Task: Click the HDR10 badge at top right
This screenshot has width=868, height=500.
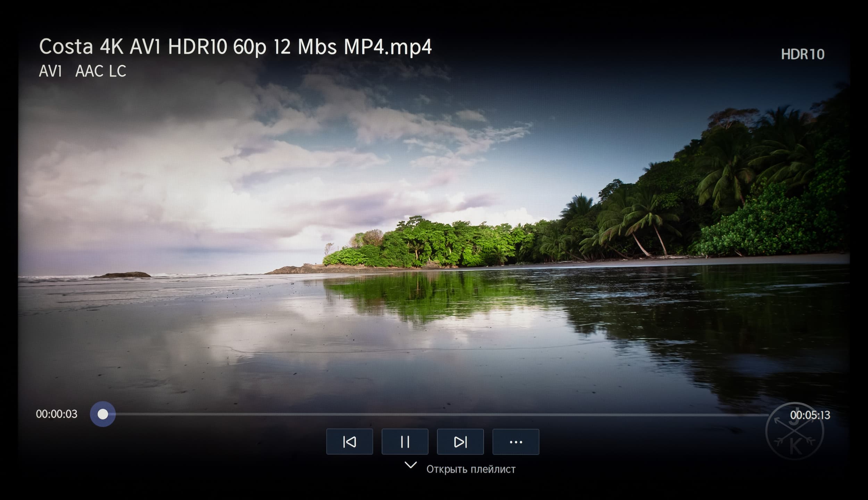Action: point(802,54)
